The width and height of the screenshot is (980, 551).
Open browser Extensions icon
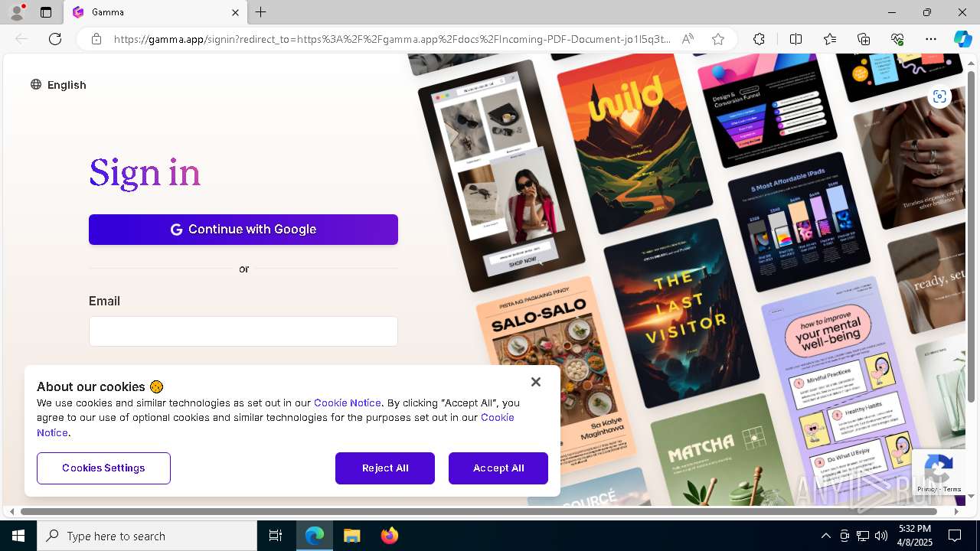pos(759,39)
